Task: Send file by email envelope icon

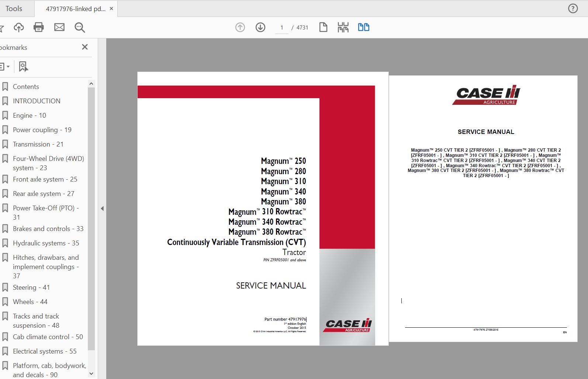Action: pyautogui.click(x=59, y=27)
